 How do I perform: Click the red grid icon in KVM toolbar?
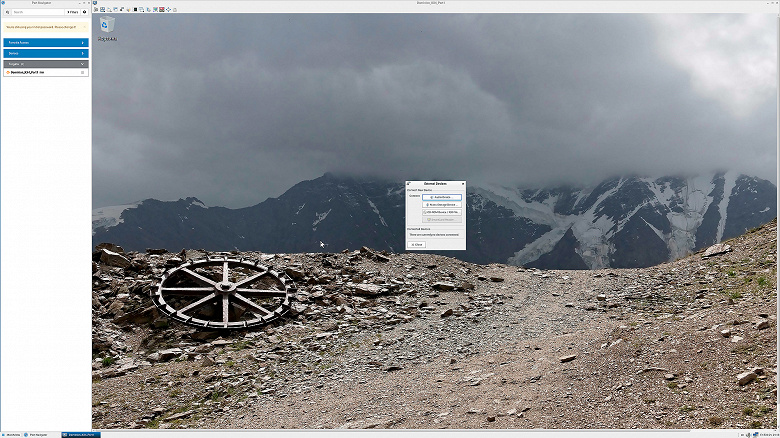(x=162, y=9)
